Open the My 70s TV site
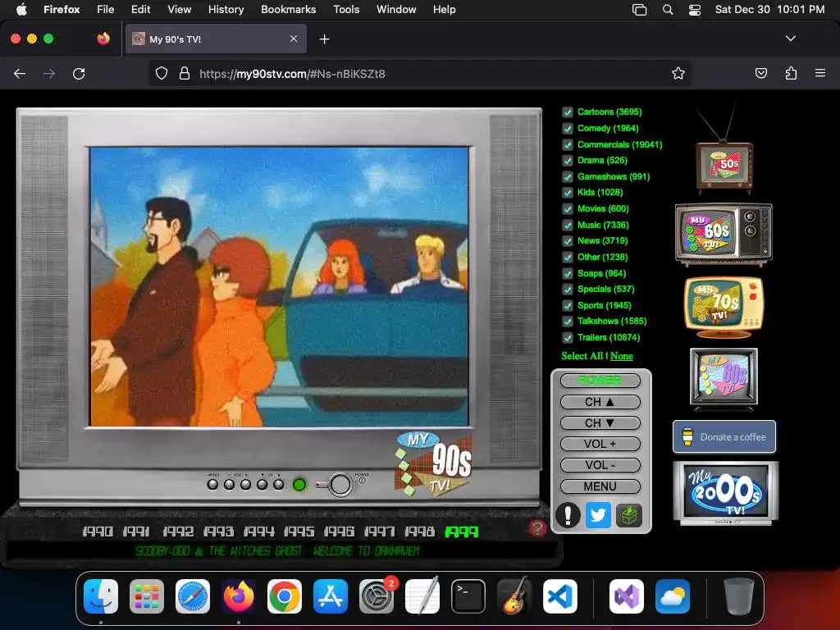840x630 pixels. pyautogui.click(x=724, y=307)
